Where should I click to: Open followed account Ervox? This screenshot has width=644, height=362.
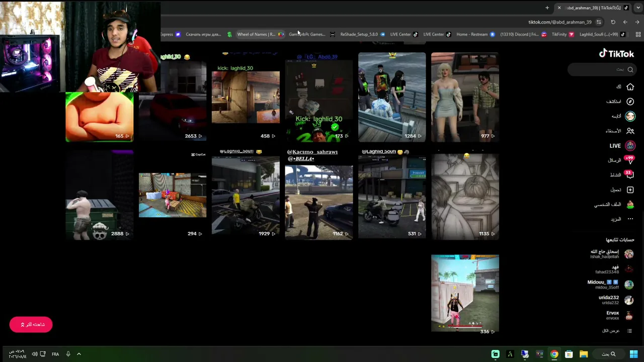tap(619, 315)
